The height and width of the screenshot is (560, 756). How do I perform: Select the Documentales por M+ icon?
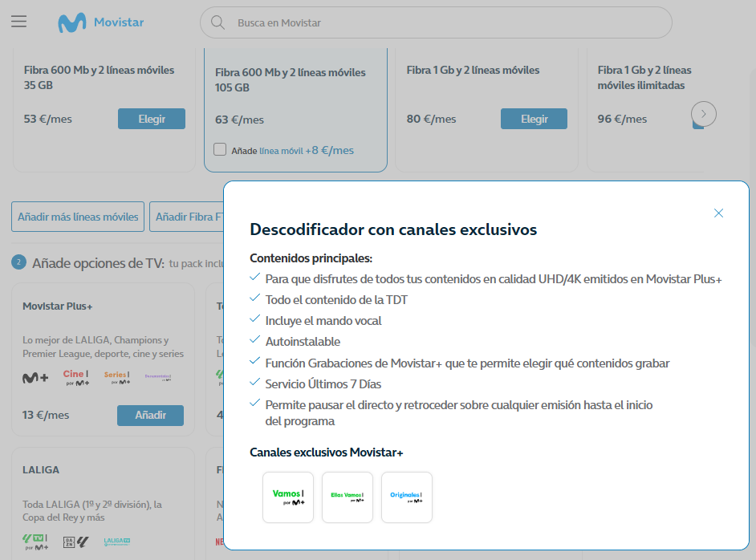(x=160, y=375)
